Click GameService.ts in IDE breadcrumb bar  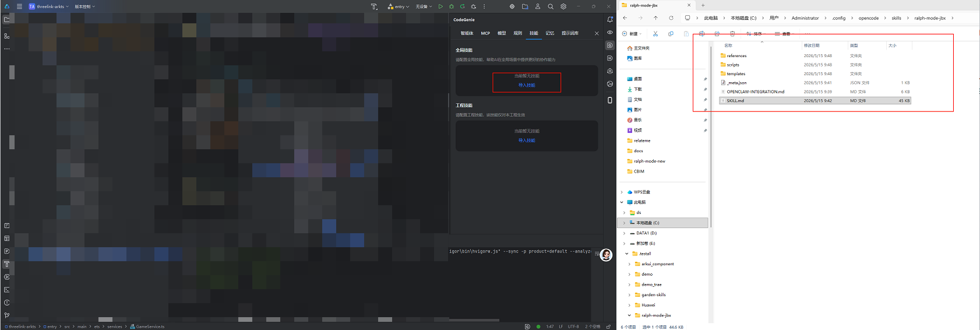pyautogui.click(x=147, y=327)
